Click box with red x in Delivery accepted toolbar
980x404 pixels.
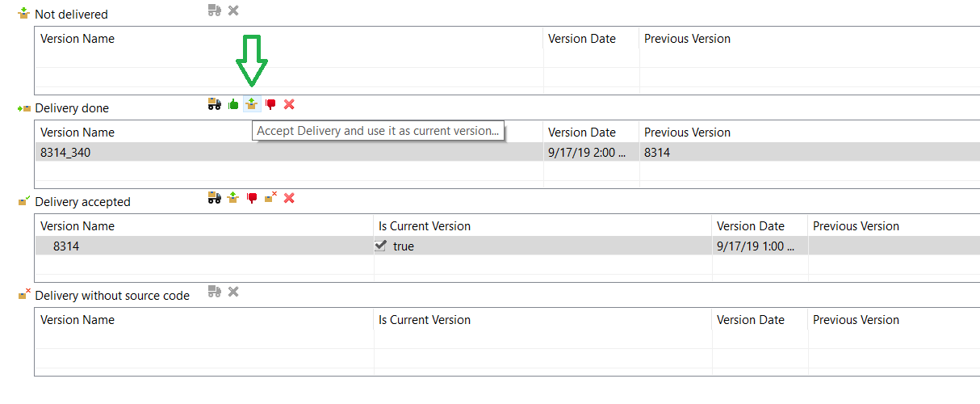[x=270, y=198]
